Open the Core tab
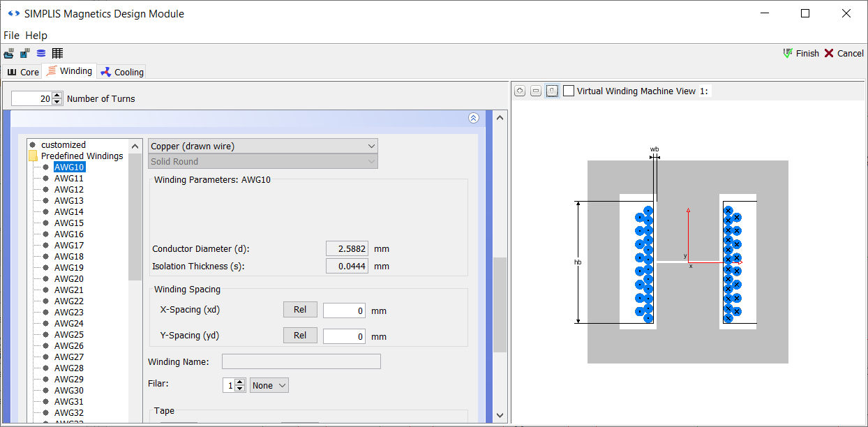This screenshot has height=427, width=868. (x=23, y=72)
